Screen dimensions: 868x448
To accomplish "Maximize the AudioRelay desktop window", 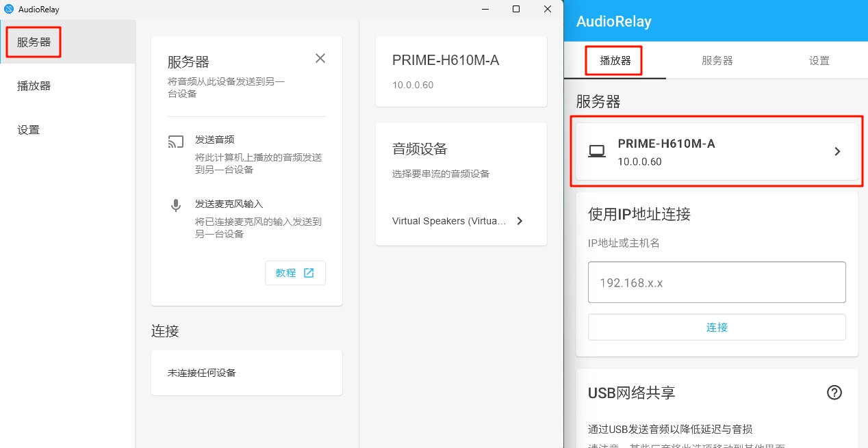I will (516, 9).
